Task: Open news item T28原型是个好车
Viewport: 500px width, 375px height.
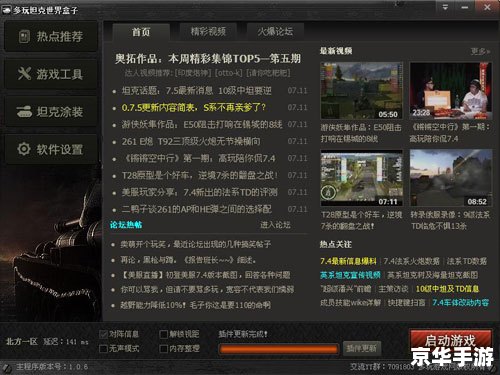Action: pyautogui.click(x=200, y=175)
